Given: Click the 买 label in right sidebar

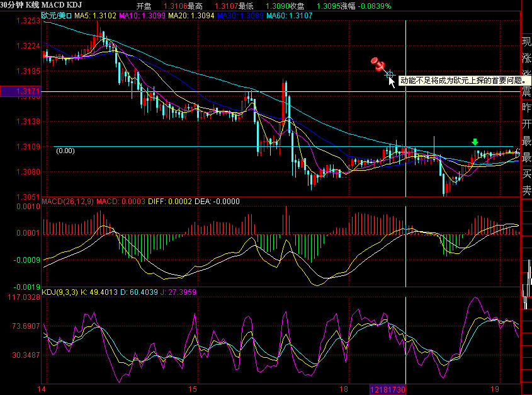Looking at the screenshot, I should click(x=526, y=174).
